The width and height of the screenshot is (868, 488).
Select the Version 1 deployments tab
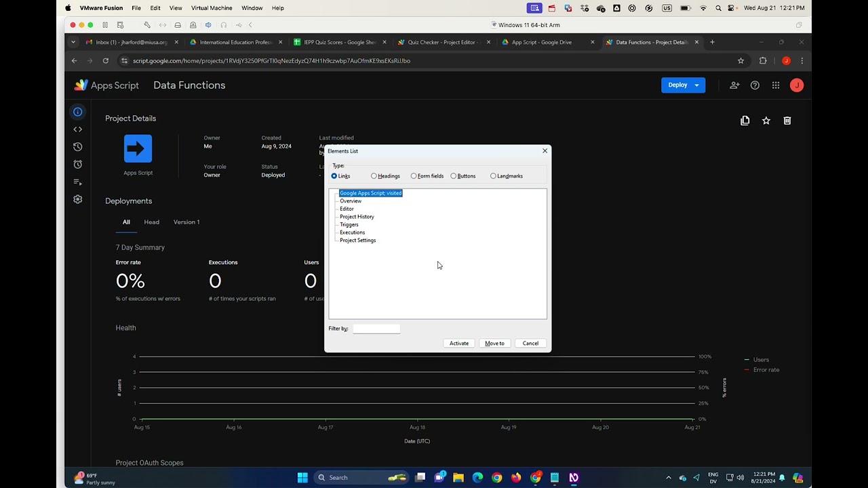pos(186,222)
